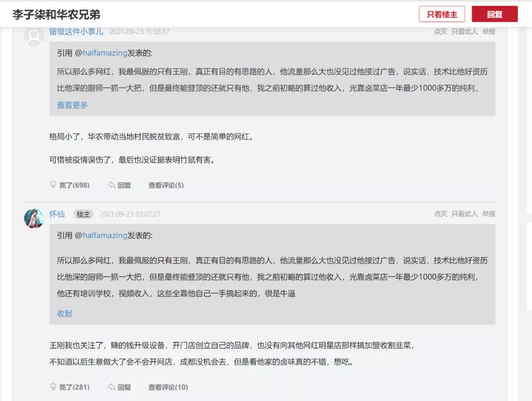
Task: Open profile of user 怀仙
Action: click(x=57, y=214)
